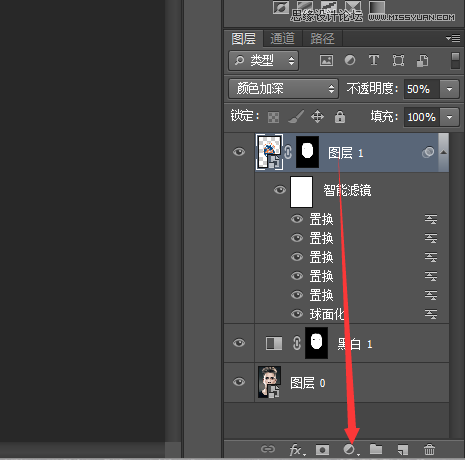Open the fx layer style menu

(297, 450)
